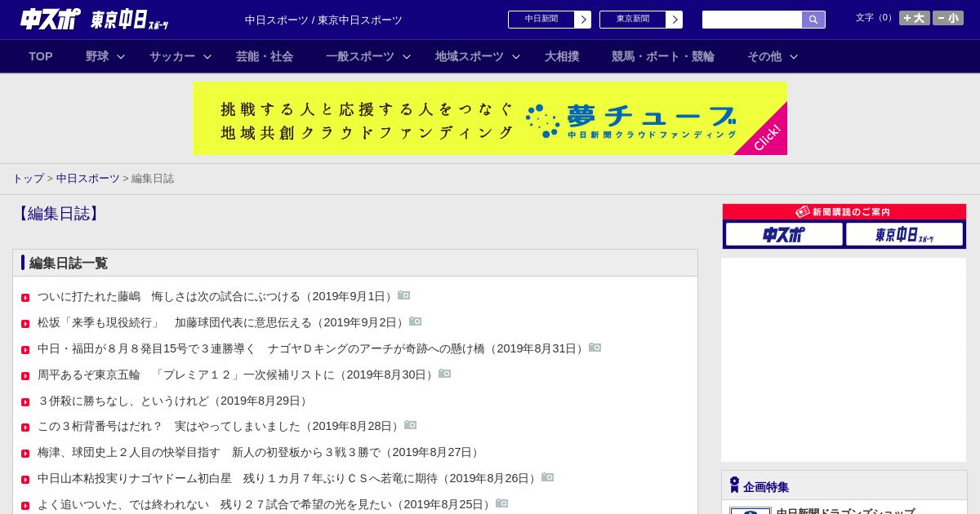Click the 新聞購読のご案内 banner heading
This screenshot has width=980, height=514.
[844, 212]
